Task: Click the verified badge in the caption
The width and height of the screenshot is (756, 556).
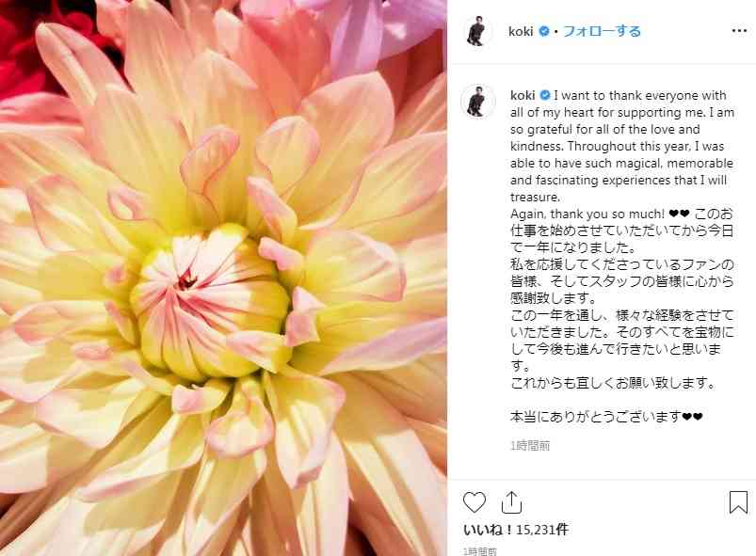Action: click(545, 95)
